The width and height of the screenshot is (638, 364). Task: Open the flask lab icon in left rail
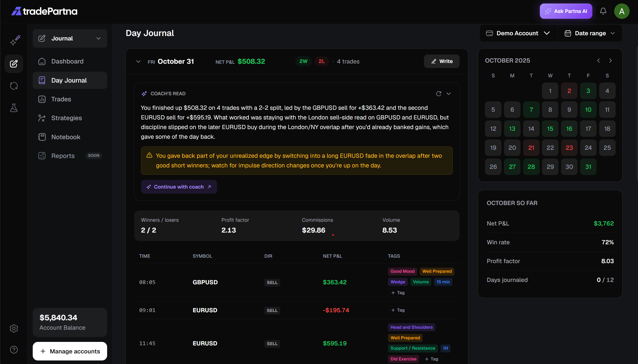point(14,108)
